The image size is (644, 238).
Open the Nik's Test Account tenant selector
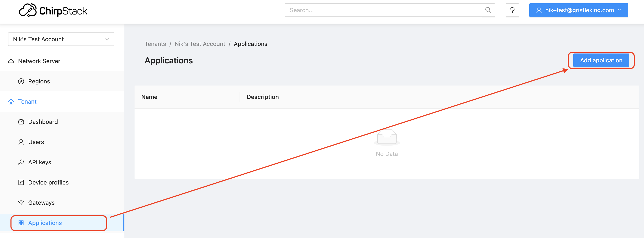61,39
